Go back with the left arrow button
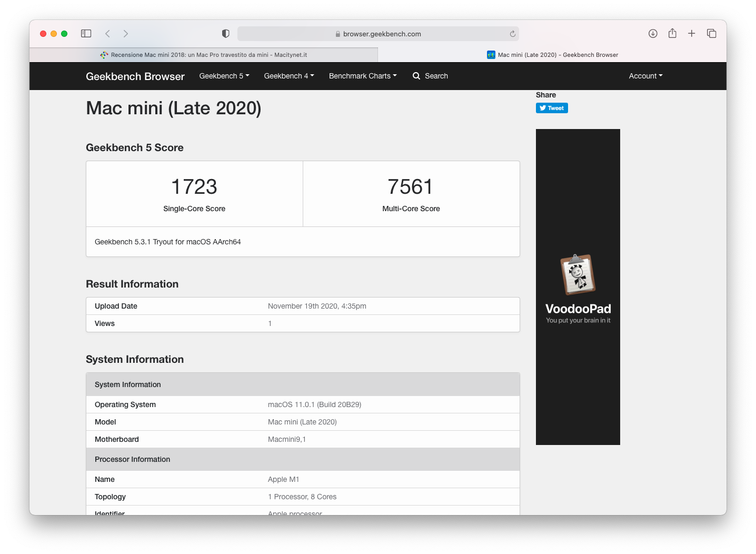Screen dimensions: 756x554 (107, 34)
